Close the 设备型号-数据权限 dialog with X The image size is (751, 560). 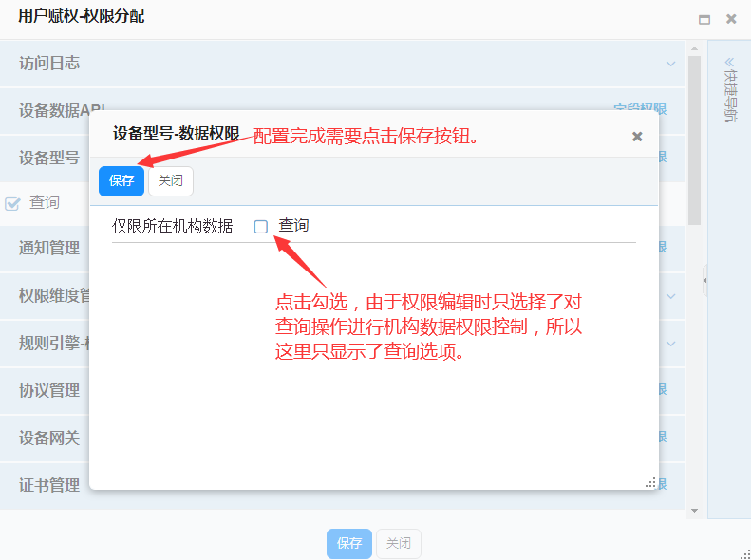637,137
